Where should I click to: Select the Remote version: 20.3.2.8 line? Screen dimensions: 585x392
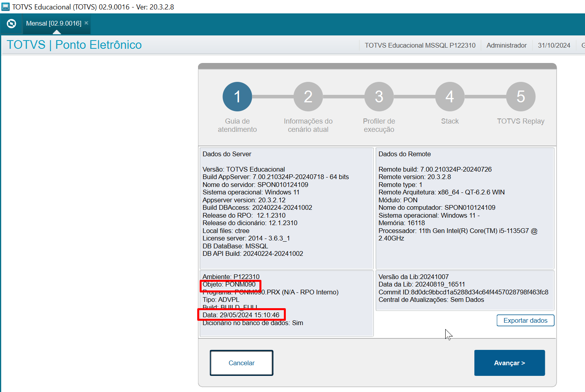pyautogui.click(x=415, y=177)
